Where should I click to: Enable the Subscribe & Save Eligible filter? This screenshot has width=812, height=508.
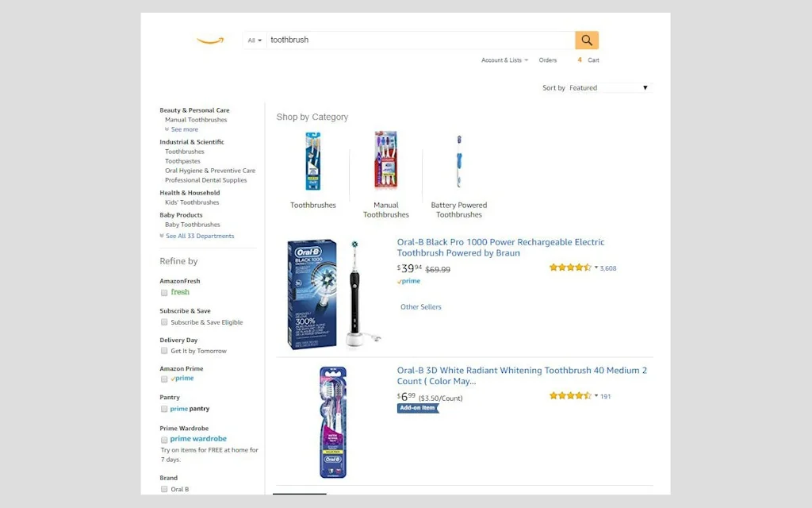(x=164, y=322)
